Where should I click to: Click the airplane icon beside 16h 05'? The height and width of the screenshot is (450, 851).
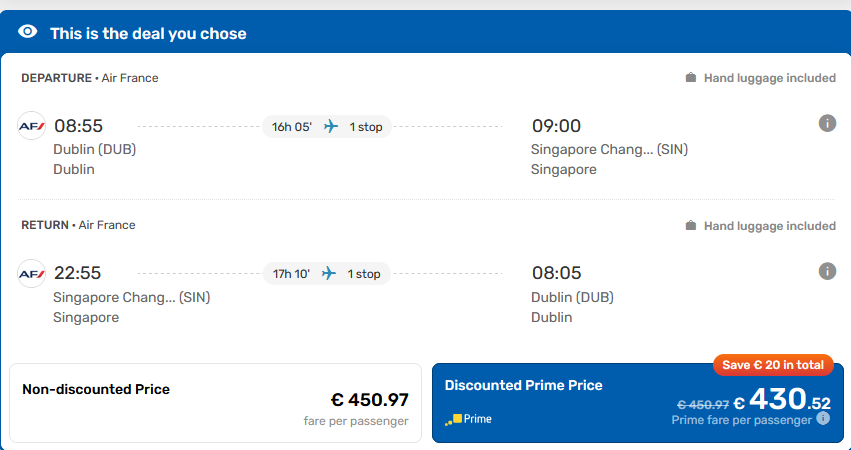[331, 126]
